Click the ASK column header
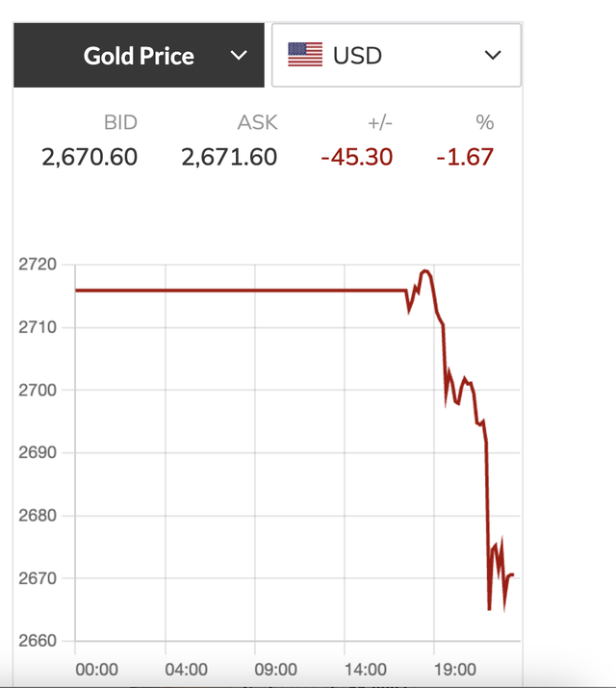 257,122
